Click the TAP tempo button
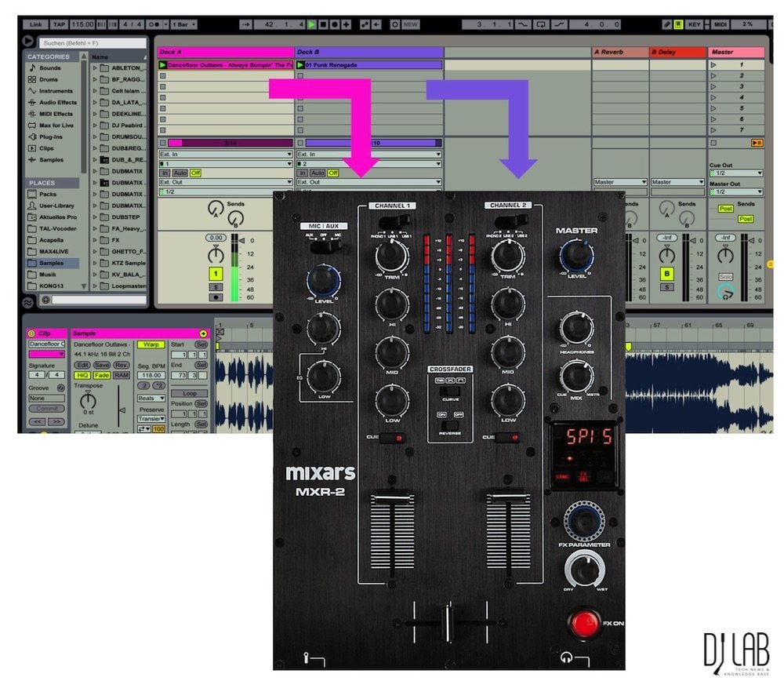The height and width of the screenshot is (681, 784). (60, 25)
